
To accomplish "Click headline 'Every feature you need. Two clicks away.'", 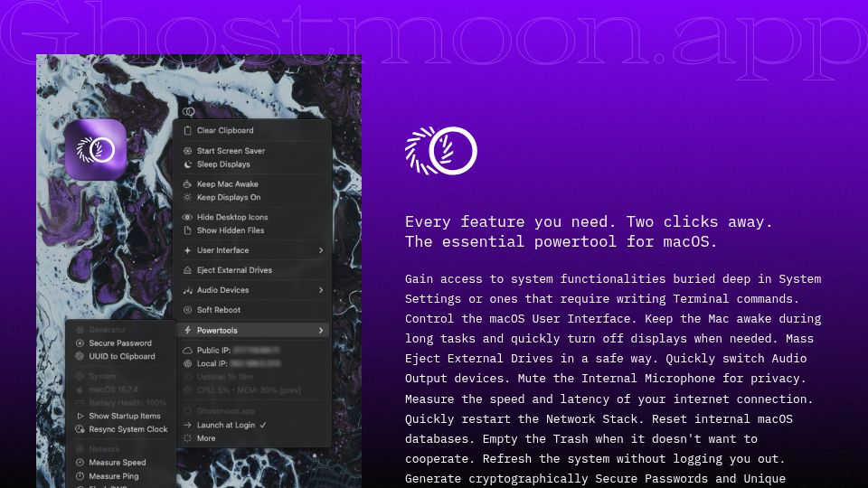I will pos(589,222).
